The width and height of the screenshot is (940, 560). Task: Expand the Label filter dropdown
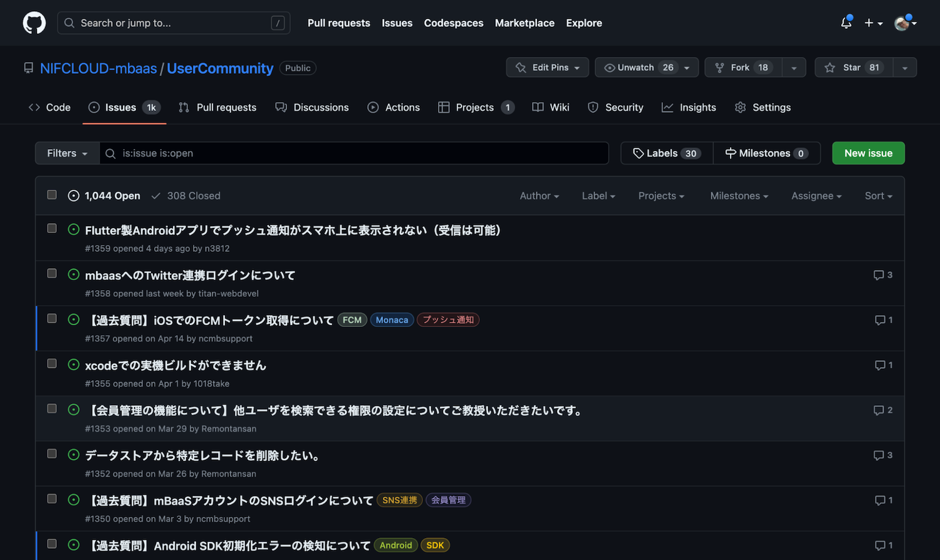point(598,196)
